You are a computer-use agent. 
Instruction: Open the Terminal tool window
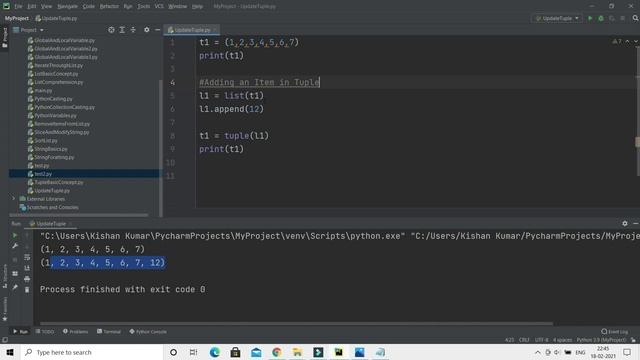click(x=109, y=332)
